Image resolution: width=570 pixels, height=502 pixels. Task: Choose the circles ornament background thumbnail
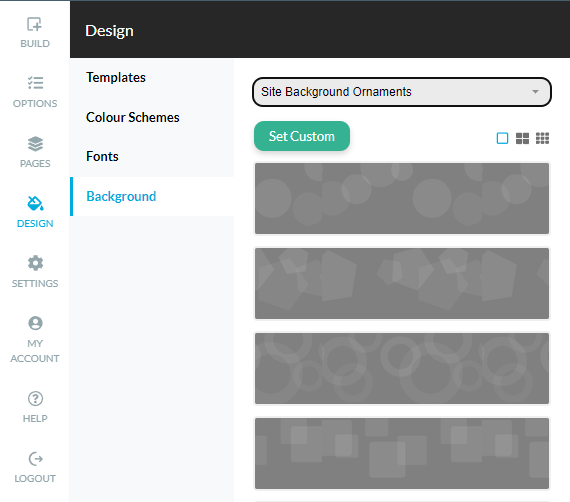[x=402, y=198]
